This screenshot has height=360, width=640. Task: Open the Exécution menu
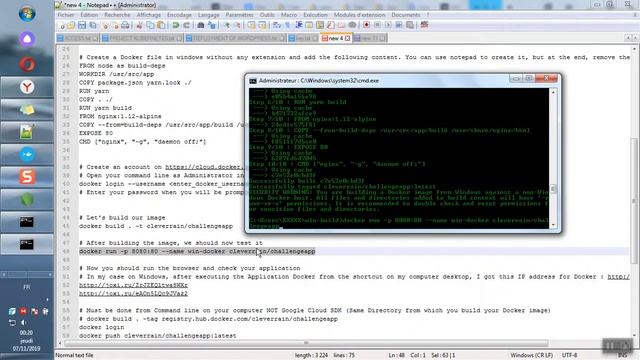click(315, 15)
